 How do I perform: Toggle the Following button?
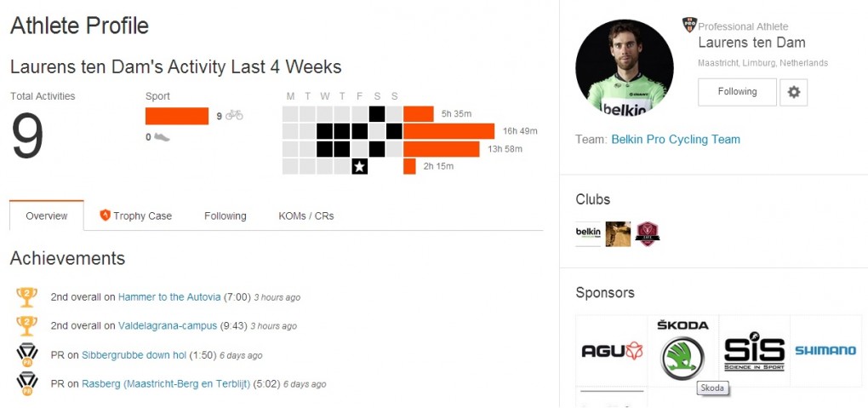[x=737, y=92]
